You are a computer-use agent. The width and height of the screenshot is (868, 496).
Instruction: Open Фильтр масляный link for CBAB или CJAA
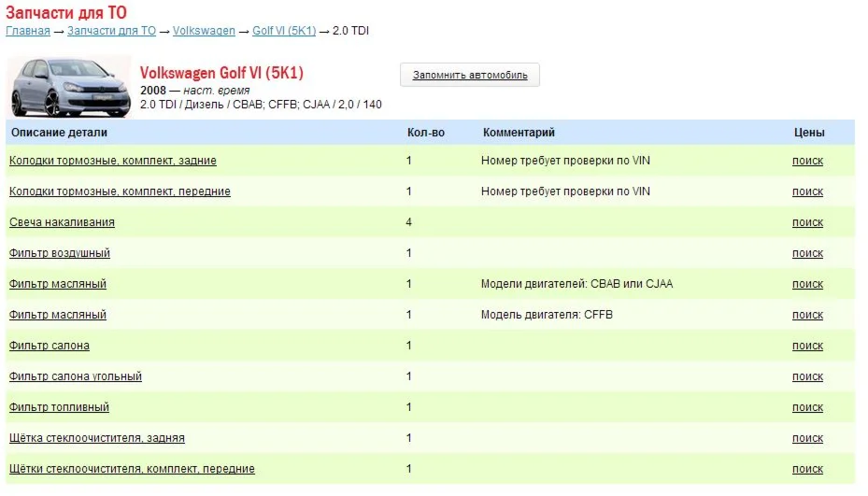(58, 284)
